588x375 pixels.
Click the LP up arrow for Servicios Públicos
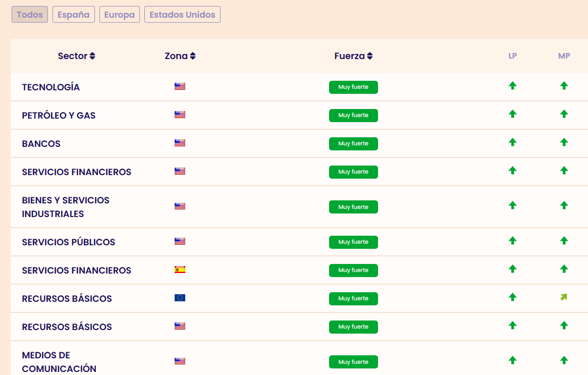tap(512, 241)
